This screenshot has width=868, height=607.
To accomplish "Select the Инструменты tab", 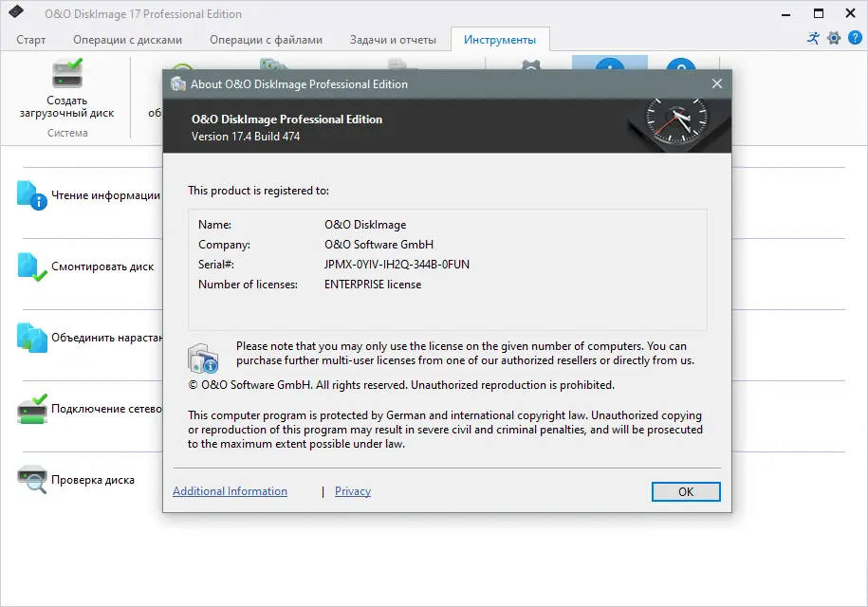I will pyautogui.click(x=500, y=40).
